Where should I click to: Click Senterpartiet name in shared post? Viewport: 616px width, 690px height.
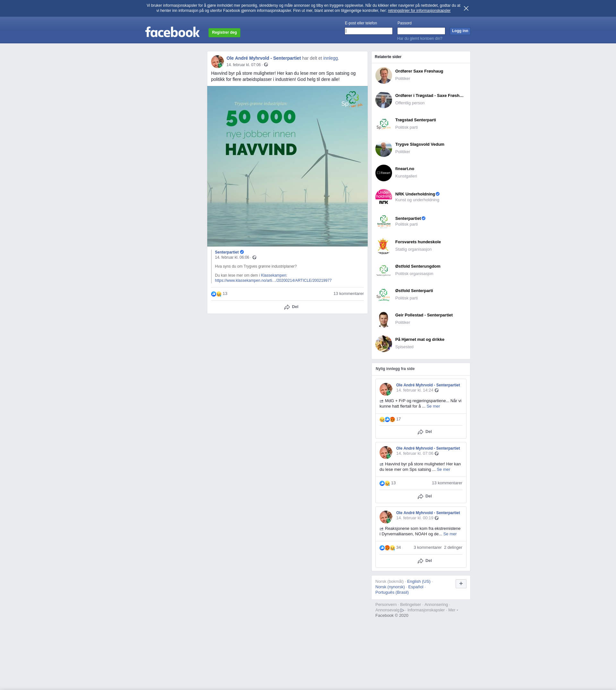(227, 252)
